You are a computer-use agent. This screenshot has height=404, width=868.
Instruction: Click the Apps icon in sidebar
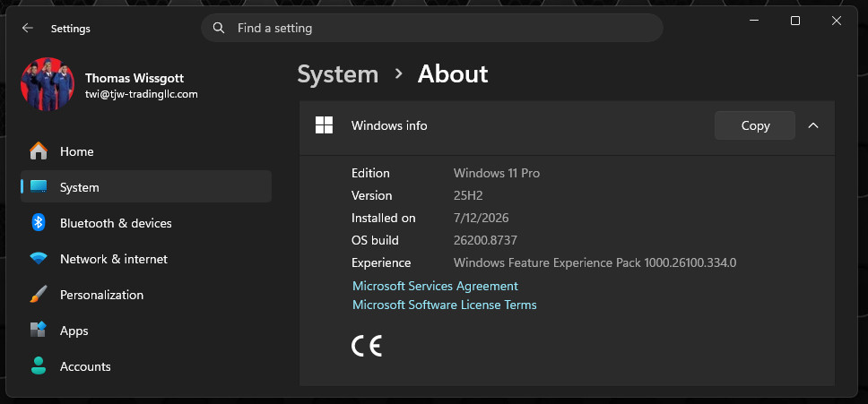[x=39, y=331]
